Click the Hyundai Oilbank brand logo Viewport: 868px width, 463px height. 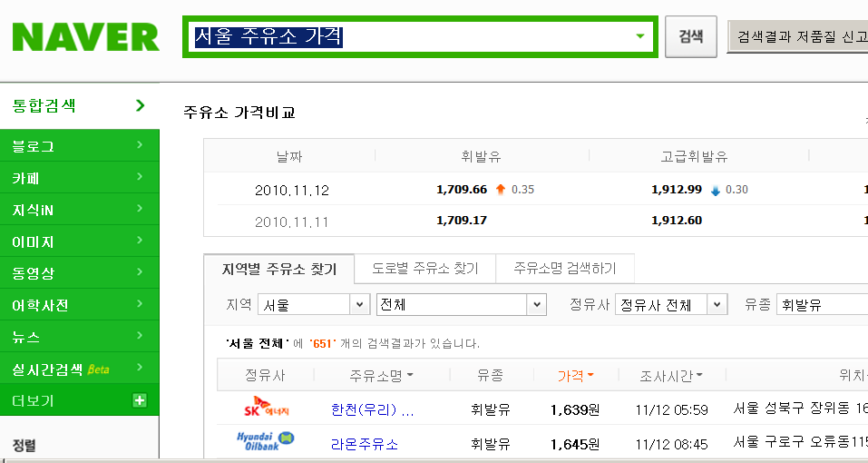click(266, 441)
